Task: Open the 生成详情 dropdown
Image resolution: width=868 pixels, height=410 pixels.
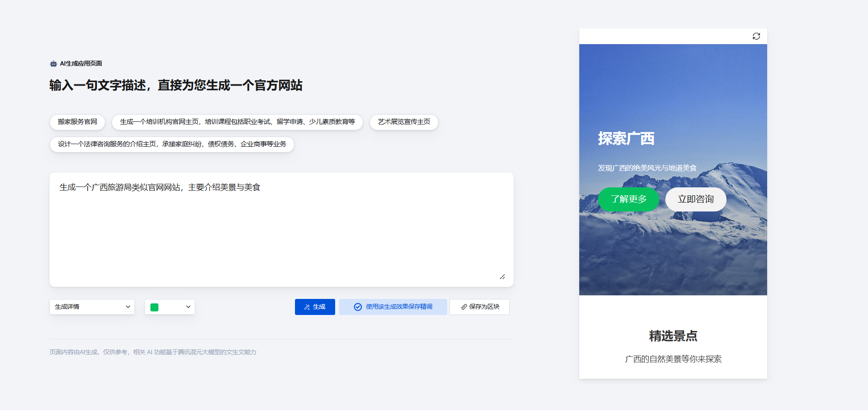Action: coord(92,307)
